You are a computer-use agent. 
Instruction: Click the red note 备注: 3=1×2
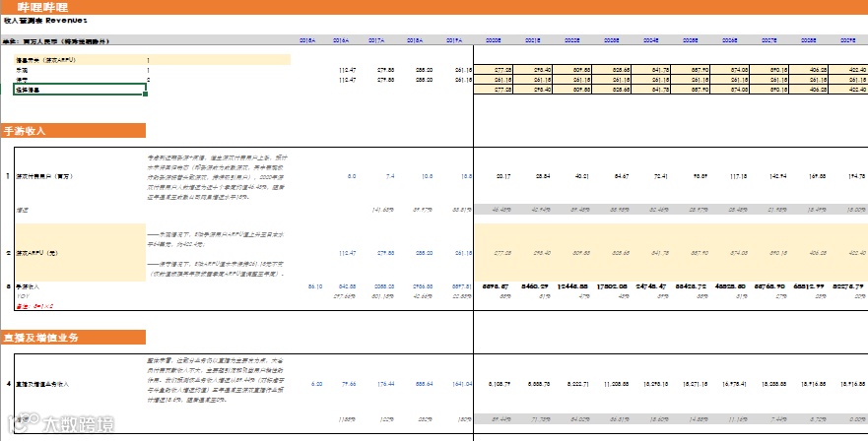tap(34, 306)
